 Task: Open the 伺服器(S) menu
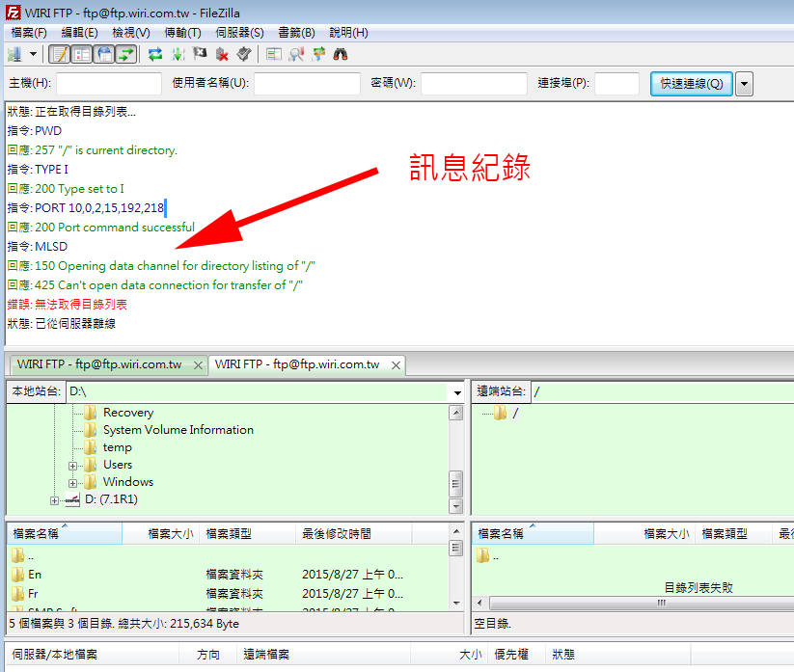click(239, 33)
